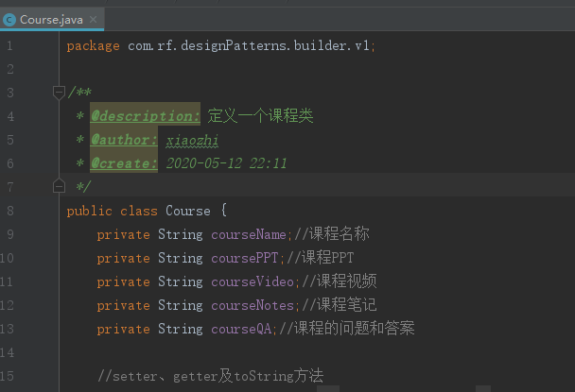575x392 pixels.
Task: Select the Course.java editor tab
Action: click(x=52, y=20)
